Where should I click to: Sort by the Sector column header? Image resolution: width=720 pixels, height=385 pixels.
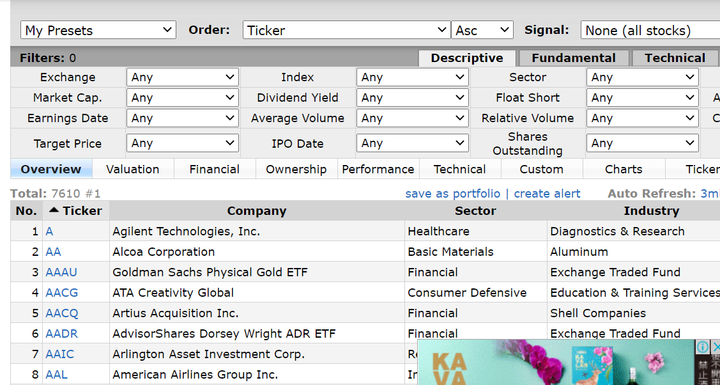click(x=476, y=211)
